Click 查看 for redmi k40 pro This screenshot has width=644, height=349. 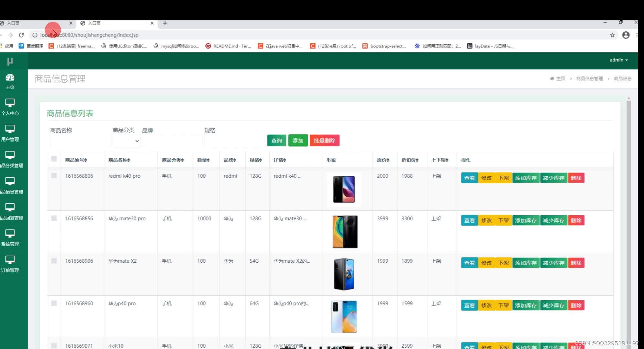pos(469,178)
